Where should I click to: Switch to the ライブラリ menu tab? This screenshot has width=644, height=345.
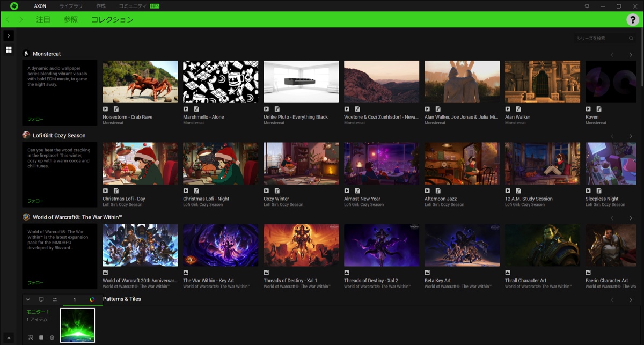tap(71, 6)
